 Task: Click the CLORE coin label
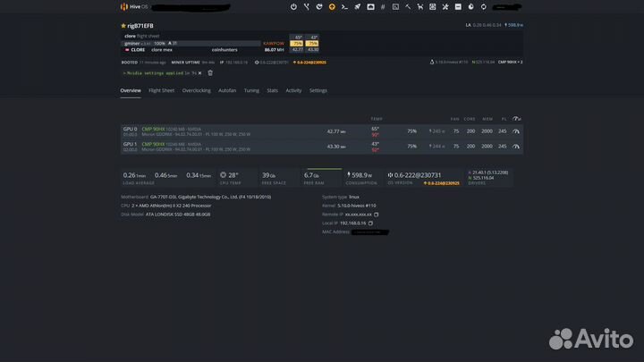coord(138,50)
